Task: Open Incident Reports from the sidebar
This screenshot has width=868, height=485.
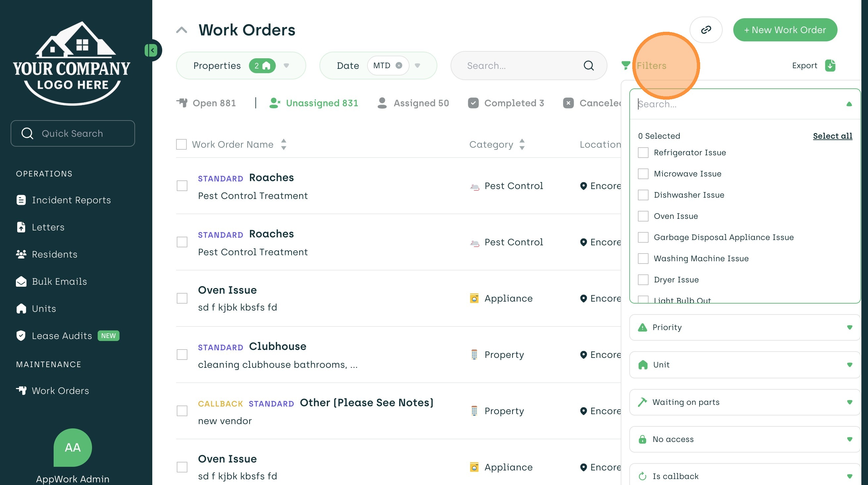Action: pos(71,200)
